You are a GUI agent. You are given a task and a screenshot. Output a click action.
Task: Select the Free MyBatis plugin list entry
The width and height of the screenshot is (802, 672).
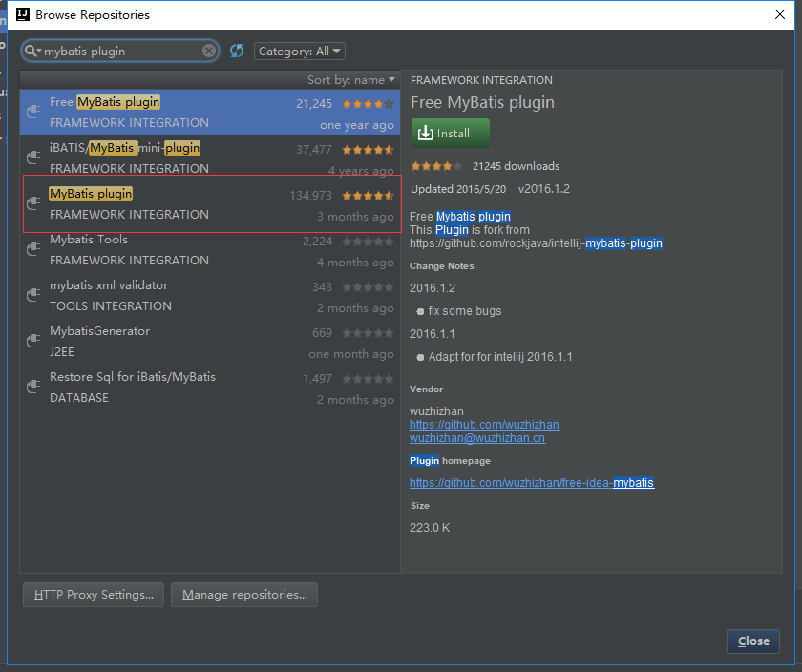coord(210,112)
